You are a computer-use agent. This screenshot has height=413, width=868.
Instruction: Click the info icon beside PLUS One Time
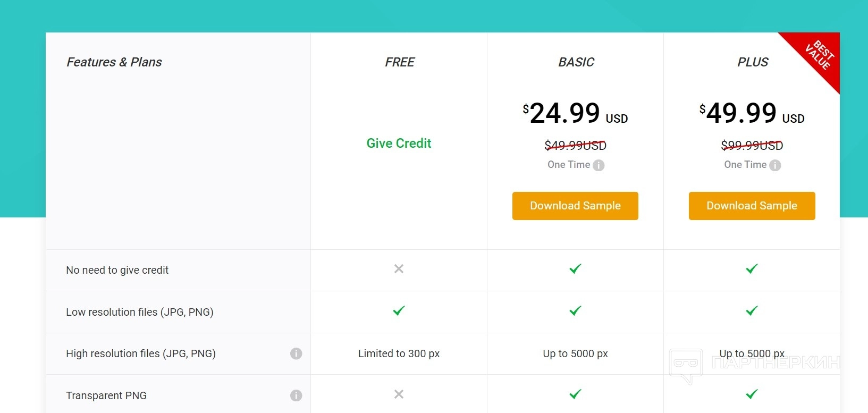(x=775, y=165)
